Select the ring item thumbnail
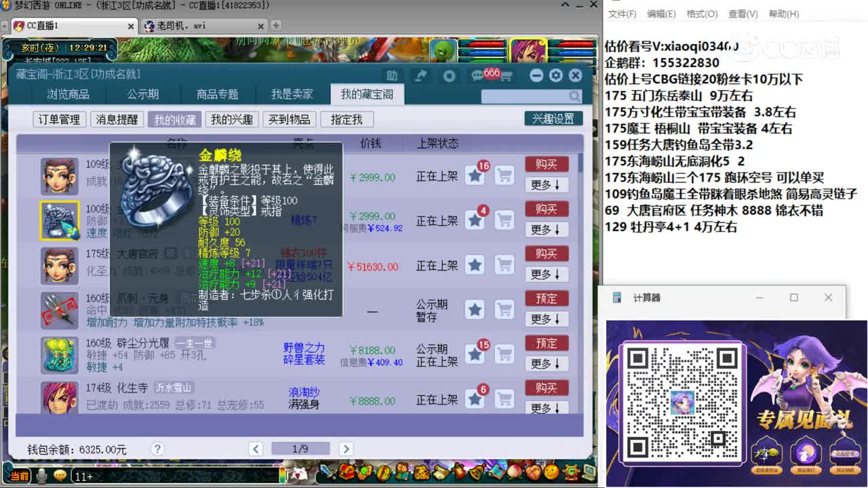868x488 pixels. click(60, 220)
